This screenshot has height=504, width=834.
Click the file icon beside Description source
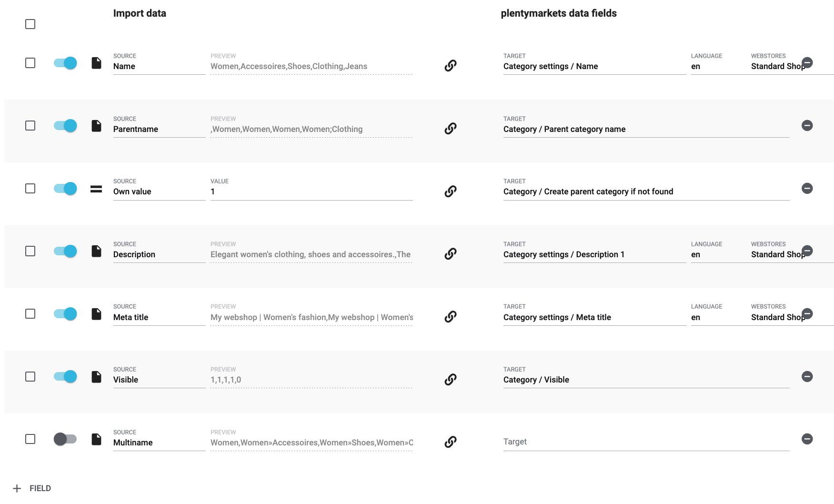[x=96, y=251]
